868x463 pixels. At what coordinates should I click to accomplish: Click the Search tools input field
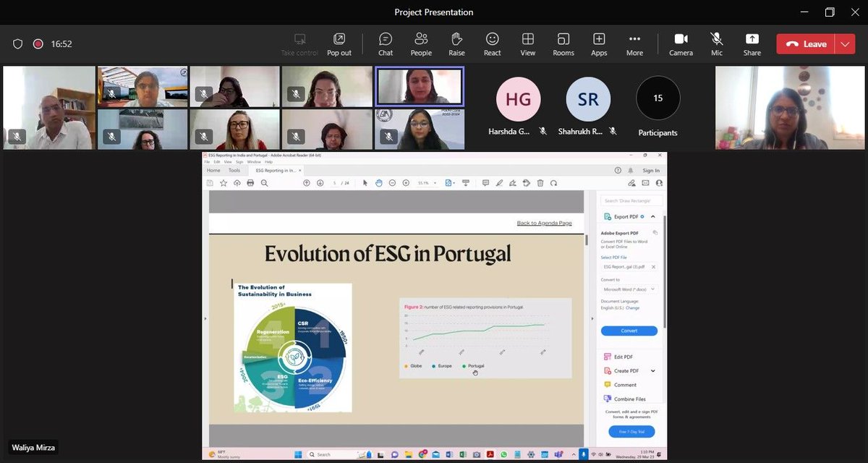[x=631, y=200]
